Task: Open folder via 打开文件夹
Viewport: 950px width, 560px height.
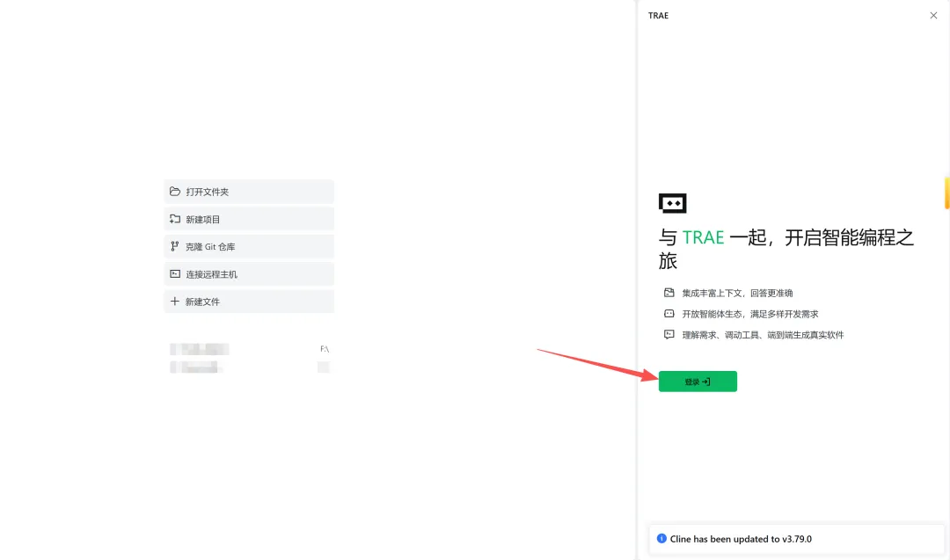Action: click(x=248, y=192)
